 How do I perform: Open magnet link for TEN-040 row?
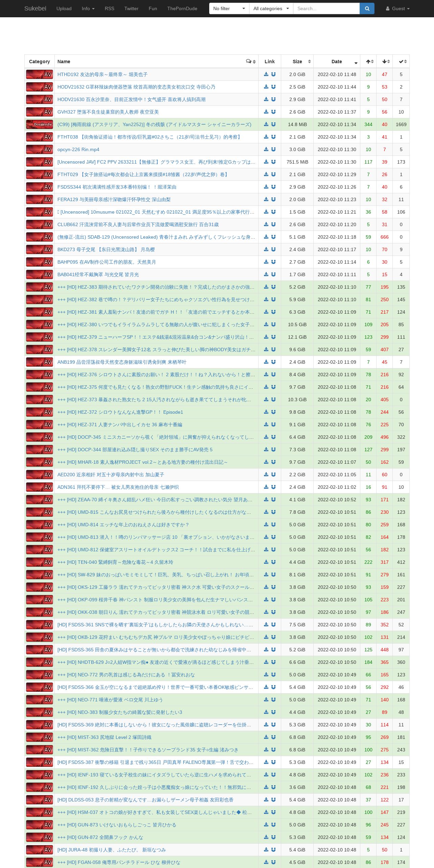click(273, 562)
